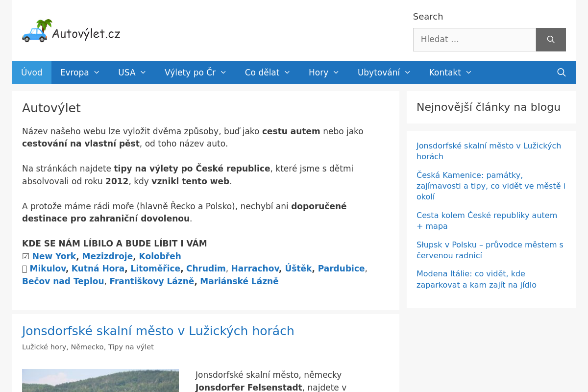The width and height of the screenshot is (588, 392).
Task: Expand the Evropa submenu chevron
Action: (x=97, y=73)
